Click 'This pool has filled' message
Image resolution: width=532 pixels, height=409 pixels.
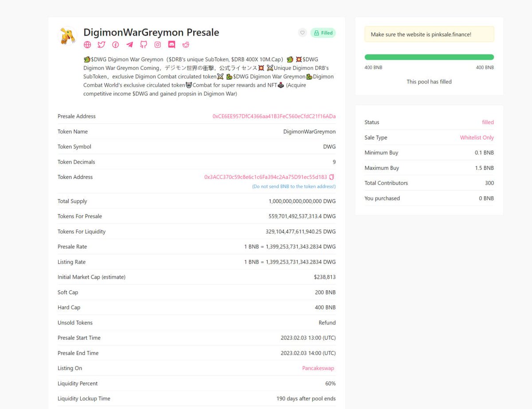pos(429,82)
